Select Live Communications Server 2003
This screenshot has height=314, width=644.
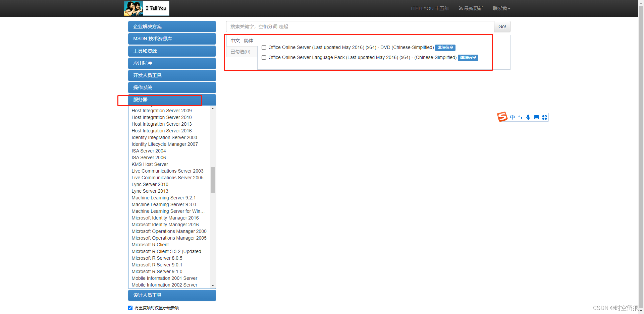pos(167,171)
